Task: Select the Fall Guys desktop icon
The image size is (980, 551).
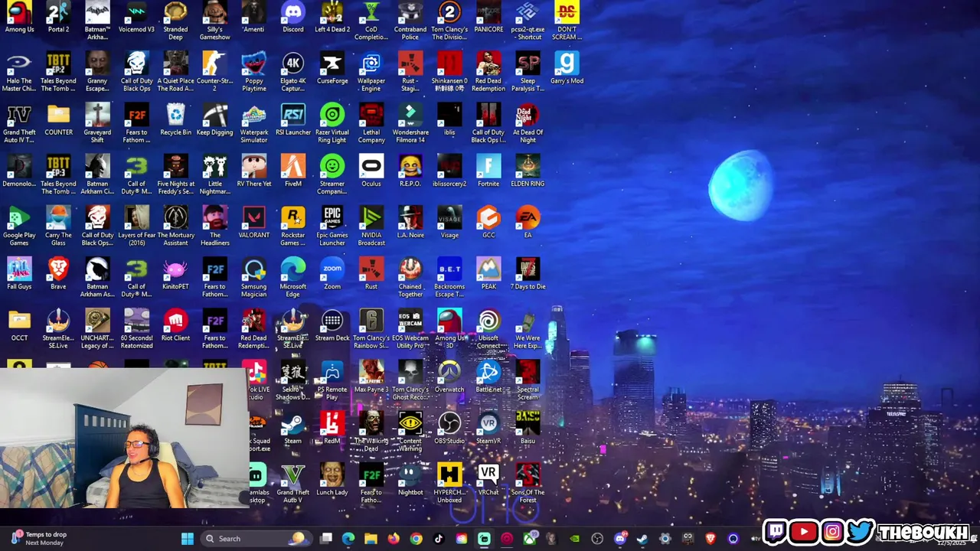Action: pos(19,273)
